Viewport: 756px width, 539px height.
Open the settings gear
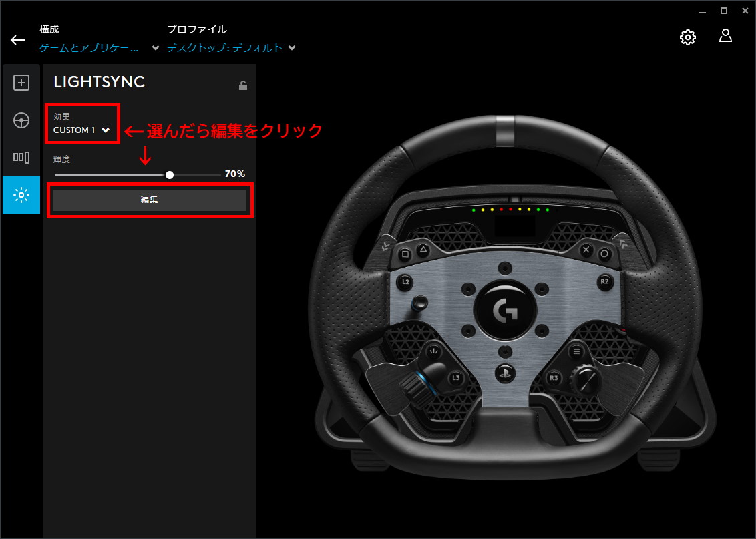[x=687, y=37]
